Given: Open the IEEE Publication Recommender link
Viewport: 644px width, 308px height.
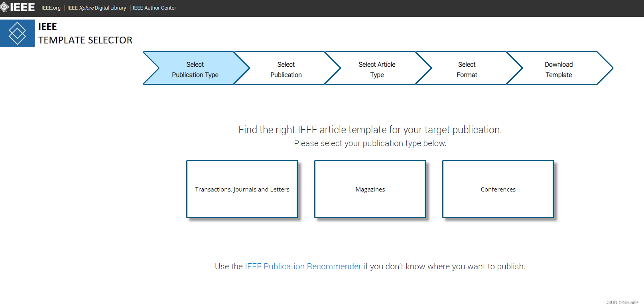Looking at the screenshot, I should [x=303, y=267].
